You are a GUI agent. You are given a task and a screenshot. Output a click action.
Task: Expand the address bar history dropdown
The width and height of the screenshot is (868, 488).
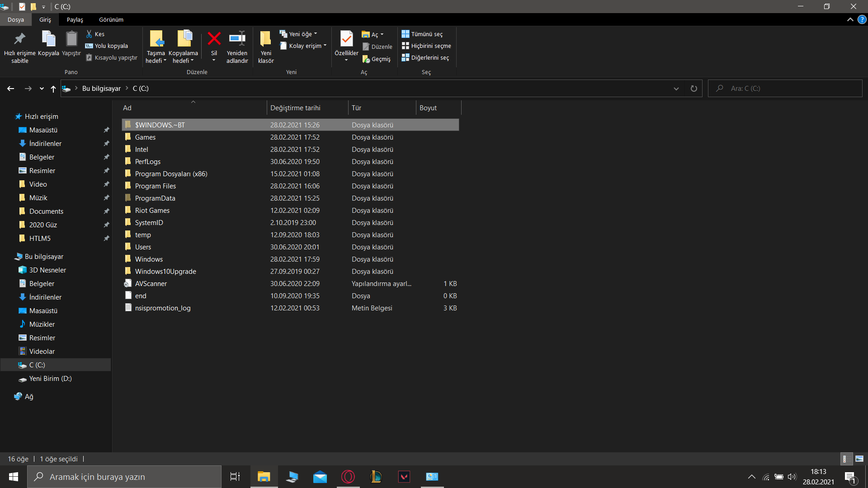click(x=676, y=89)
